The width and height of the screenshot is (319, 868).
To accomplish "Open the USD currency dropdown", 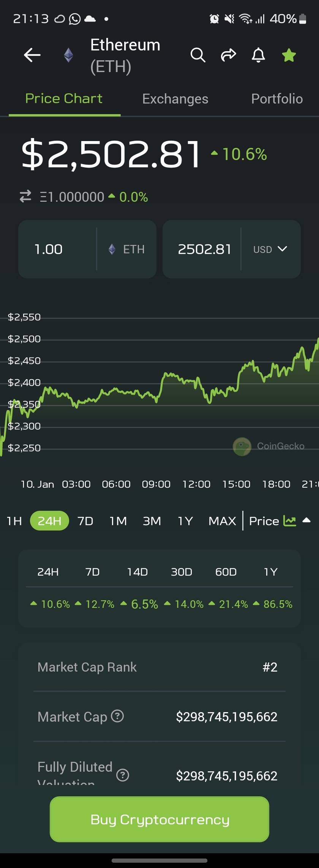I will pyautogui.click(x=270, y=249).
